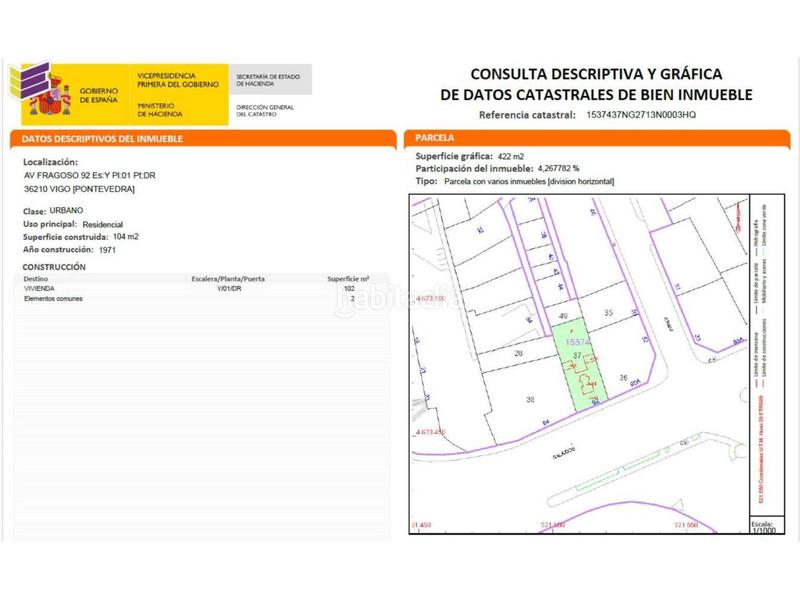Click the Límite zona verde legend item

(x=763, y=226)
